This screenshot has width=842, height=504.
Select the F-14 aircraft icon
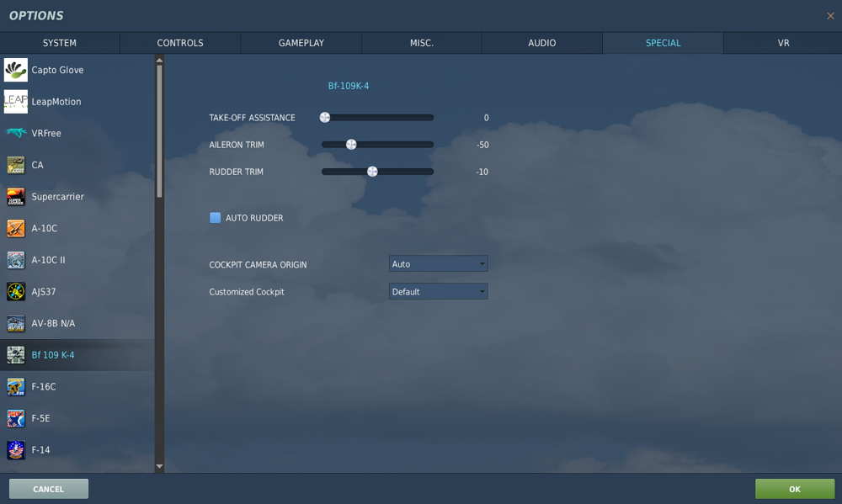click(15, 450)
